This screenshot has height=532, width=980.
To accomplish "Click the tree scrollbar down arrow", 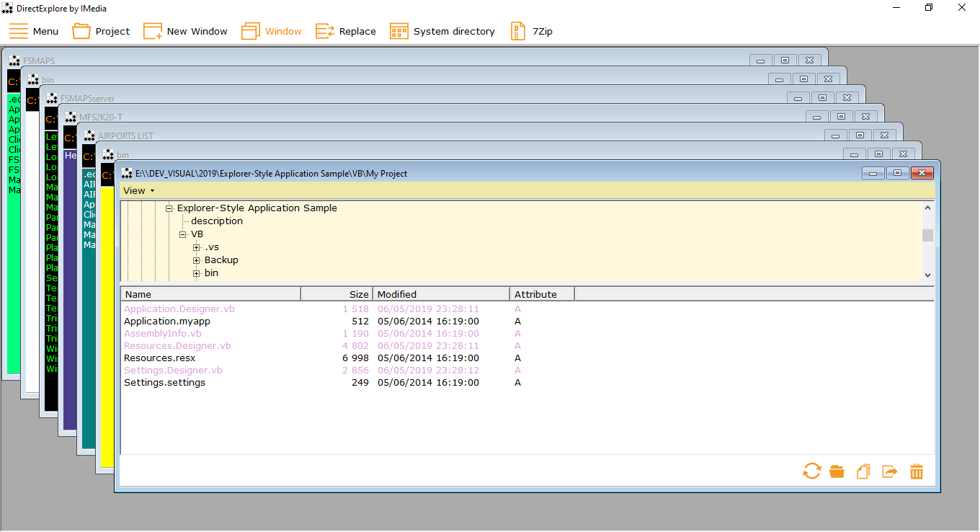I will tap(928, 275).
